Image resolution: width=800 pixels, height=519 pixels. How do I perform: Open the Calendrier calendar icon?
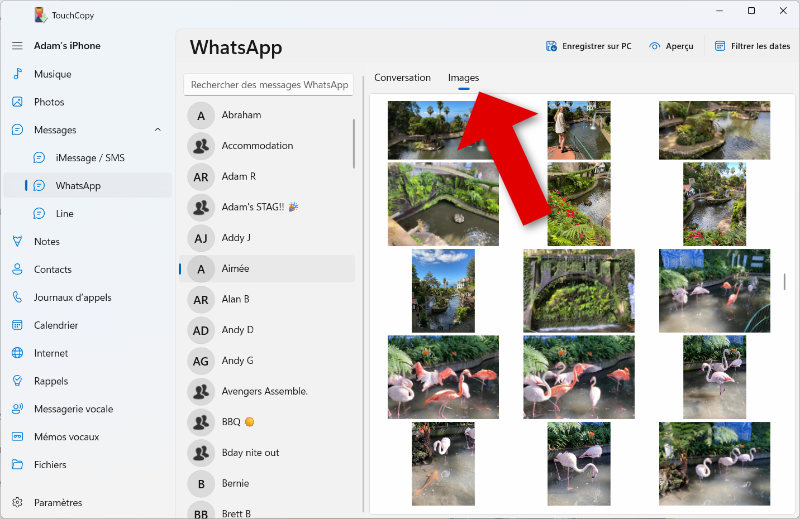pyautogui.click(x=17, y=325)
